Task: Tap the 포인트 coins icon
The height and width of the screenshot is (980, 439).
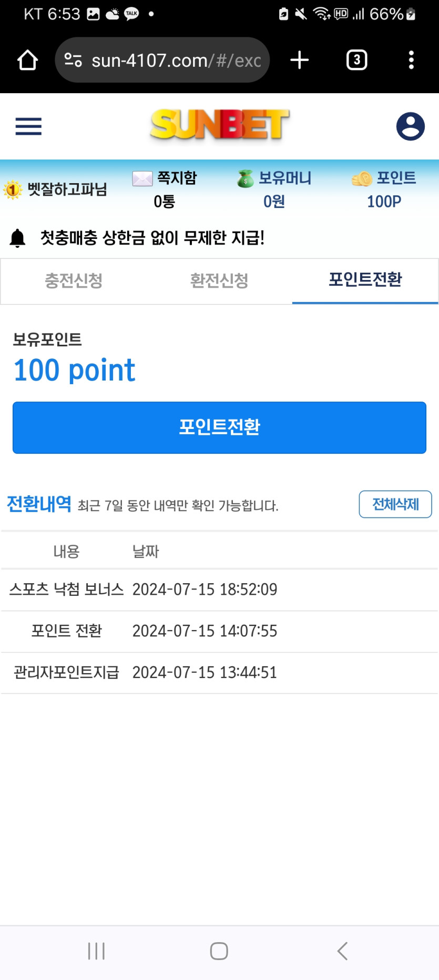Action: click(x=362, y=179)
